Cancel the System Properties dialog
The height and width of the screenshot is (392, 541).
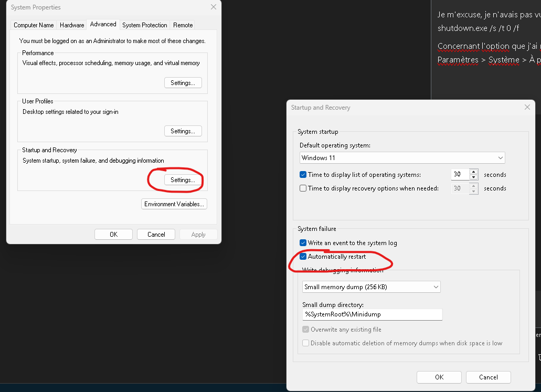[x=156, y=234]
